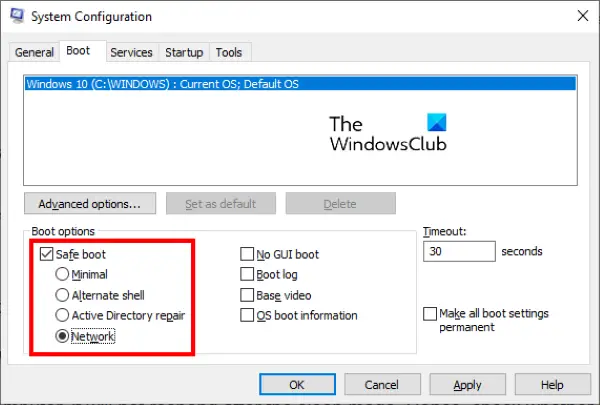
Task: Go to the Startup tab
Action: pyautogui.click(x=184, y=52)
